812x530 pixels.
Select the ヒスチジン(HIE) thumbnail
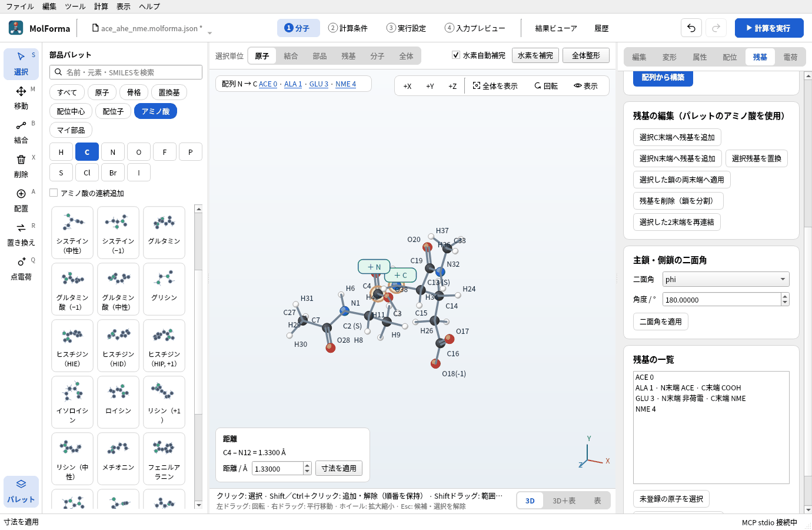click(72, 346)
